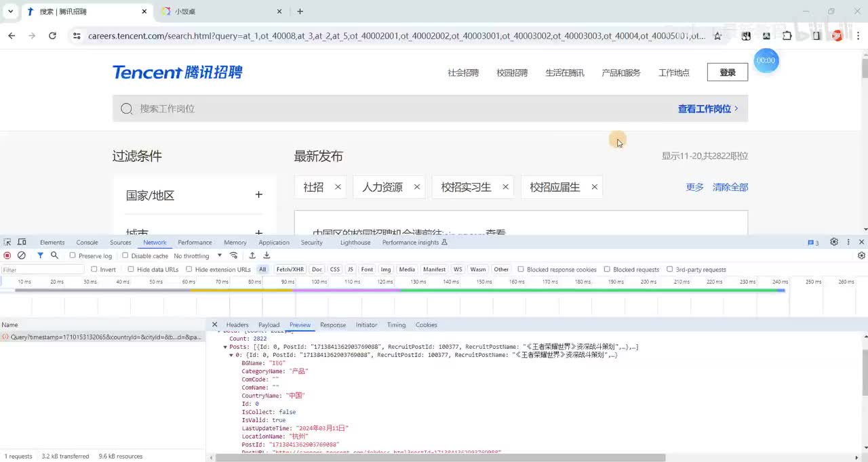868x462 pixels.
Task: Open network conditions wifi icon
Action: 234,255
